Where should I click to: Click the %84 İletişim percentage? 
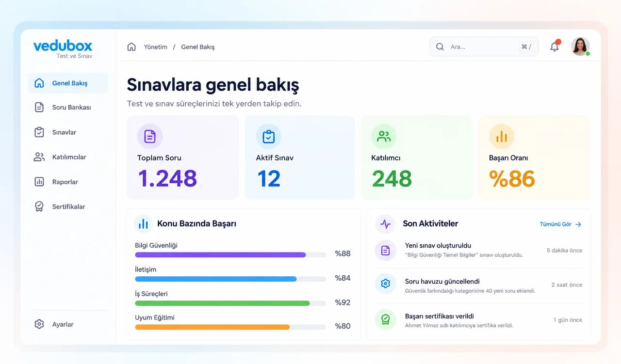click(x=343, y=278)
